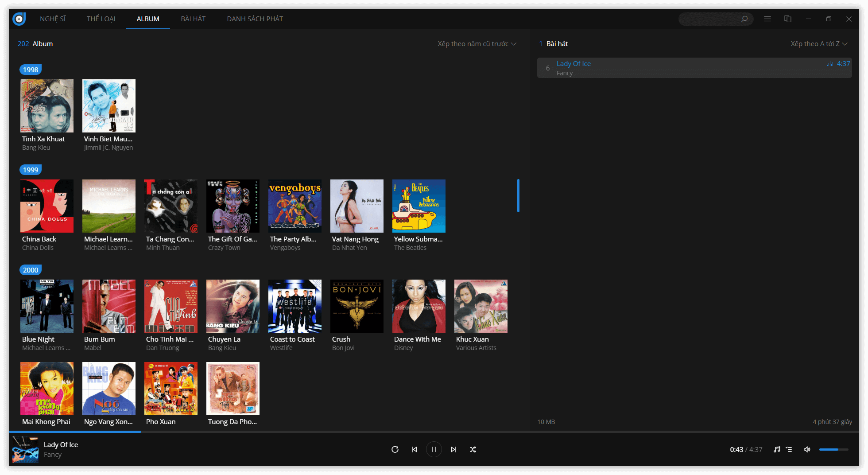The height and width of the screenshot is (475, 868).
Task: Mute the volume speaker icon
Action: pos(807,449)
